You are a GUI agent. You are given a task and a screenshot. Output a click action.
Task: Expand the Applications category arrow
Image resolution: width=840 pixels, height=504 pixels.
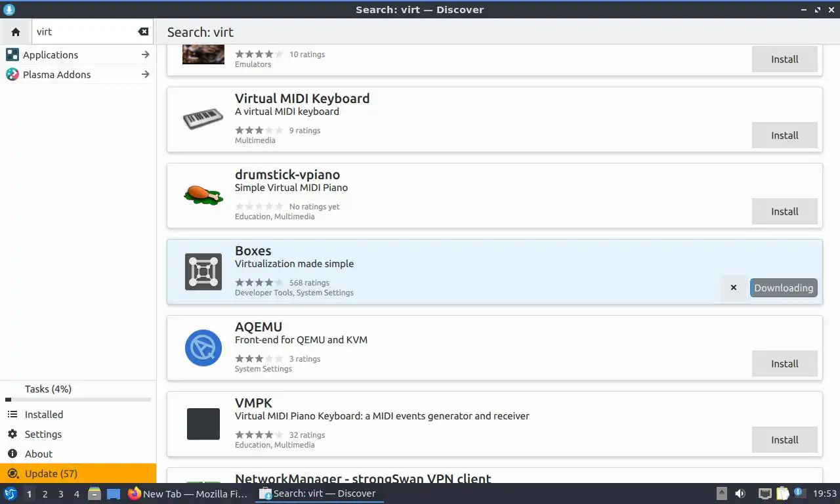[145, 54]
